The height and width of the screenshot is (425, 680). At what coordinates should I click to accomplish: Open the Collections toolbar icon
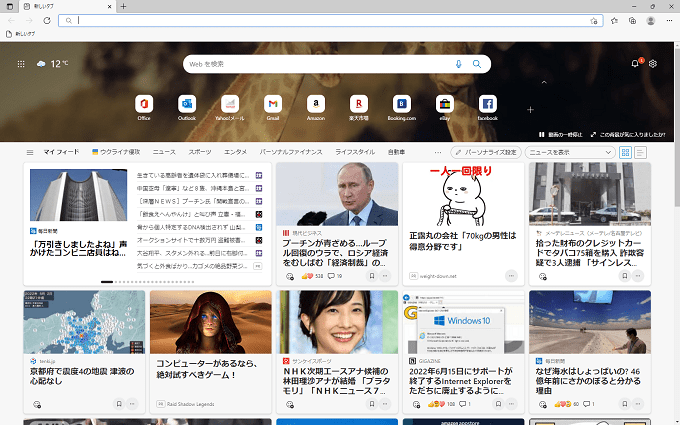(x=632, y=20)
